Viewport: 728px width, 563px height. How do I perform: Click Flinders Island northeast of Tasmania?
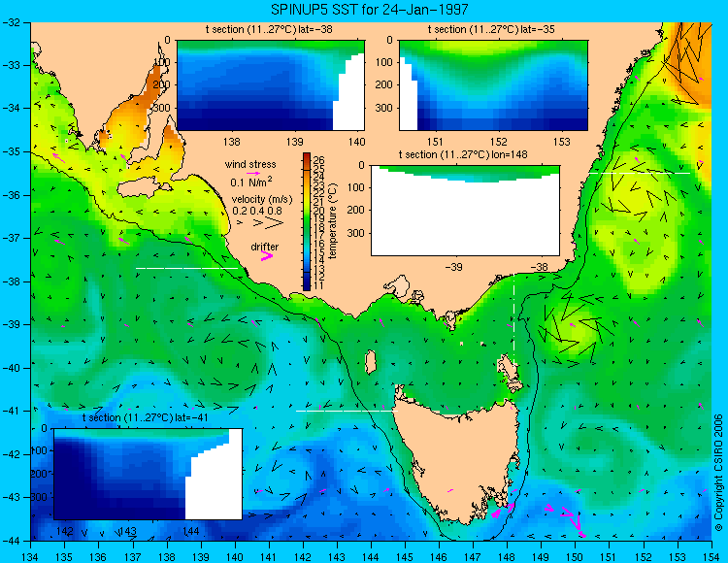tap(508, 367)
